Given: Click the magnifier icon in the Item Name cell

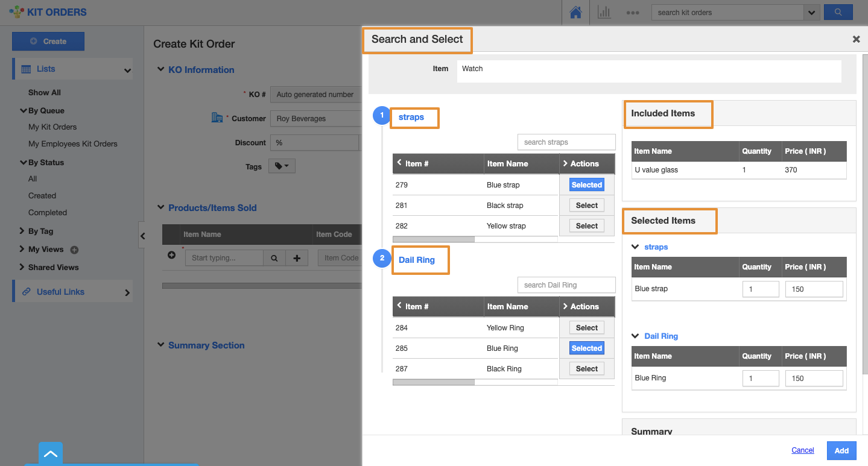Looking at the screenshot, I should tap(274, 257).
